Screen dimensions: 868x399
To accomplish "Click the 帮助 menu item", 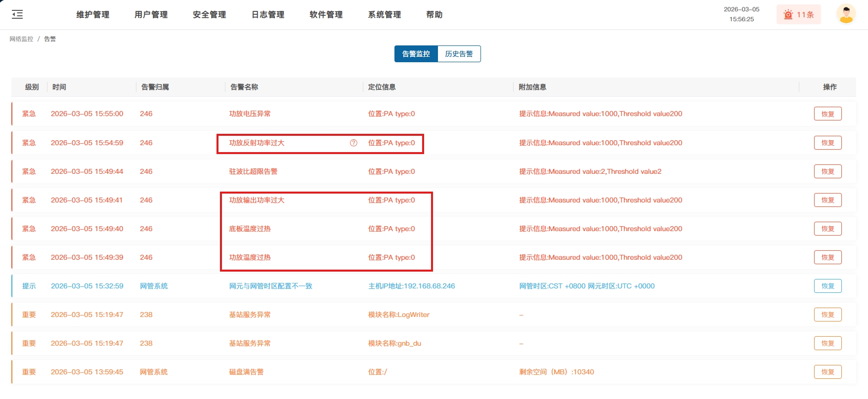I will (434, 15).
